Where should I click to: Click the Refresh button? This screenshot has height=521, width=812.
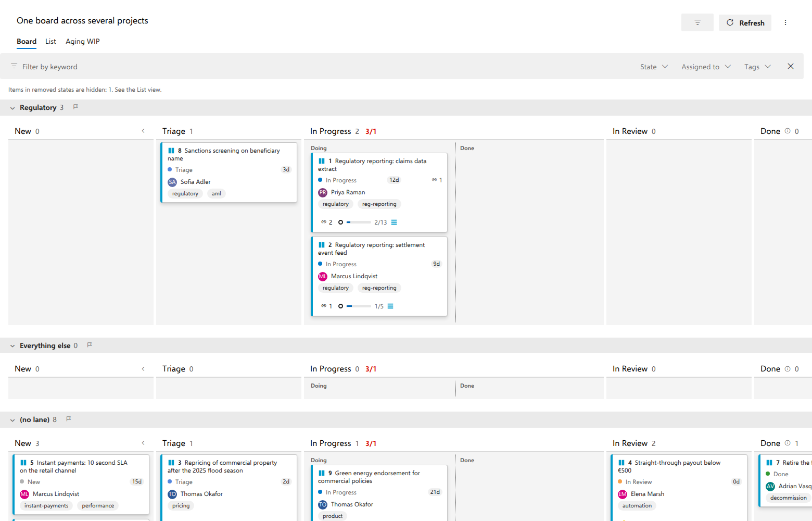pos(745,22)
